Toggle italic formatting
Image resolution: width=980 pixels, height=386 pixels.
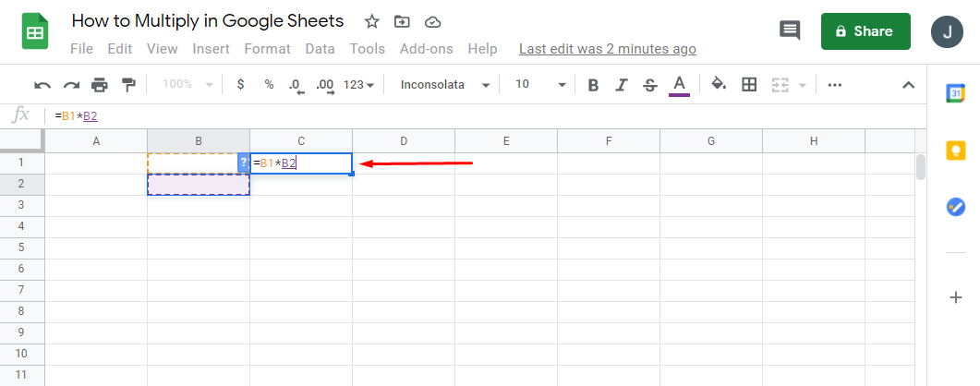point(622,85)
